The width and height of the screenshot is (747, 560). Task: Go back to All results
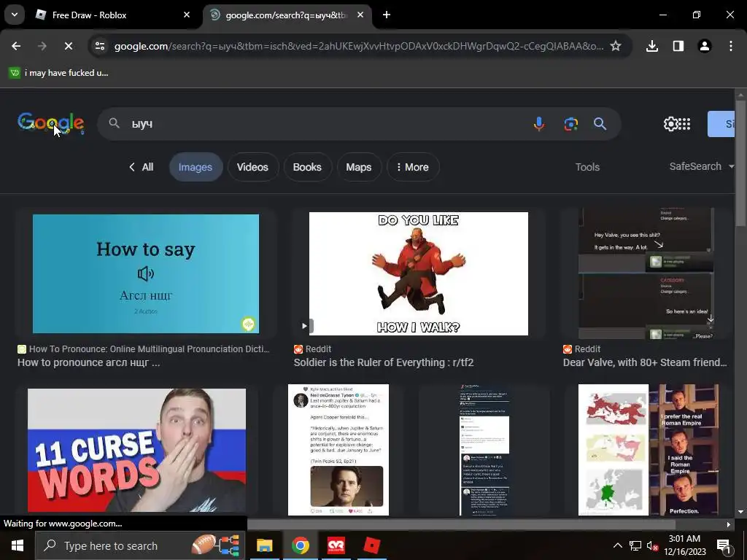click(x=141, y=167)
